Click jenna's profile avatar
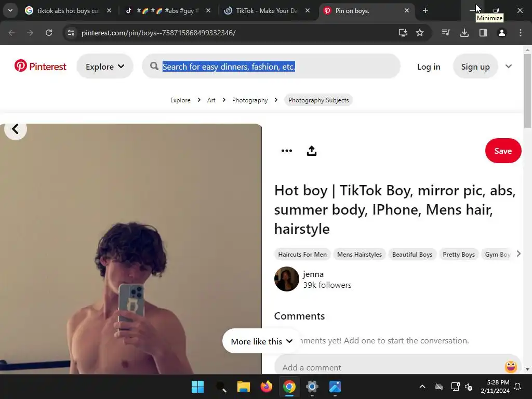The image size is (532, 399). (x=287, y=279)
